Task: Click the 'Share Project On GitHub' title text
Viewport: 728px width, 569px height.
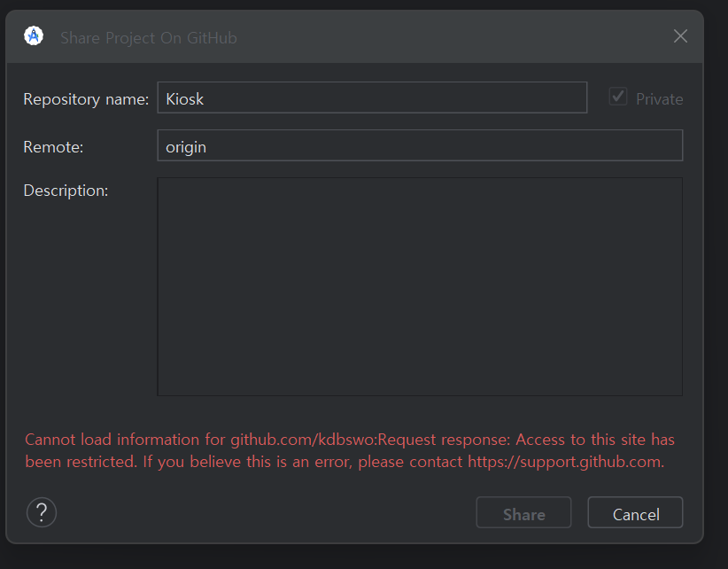Action: 148,38
